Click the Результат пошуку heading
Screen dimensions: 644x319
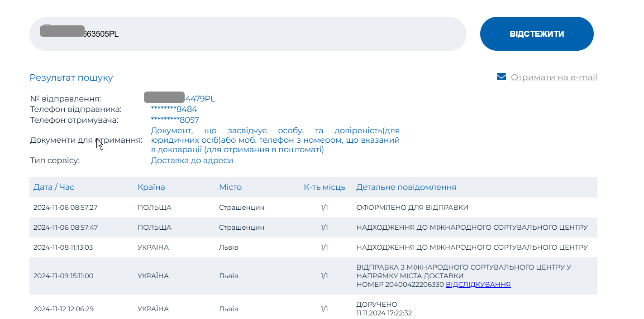tap(71, 77)
